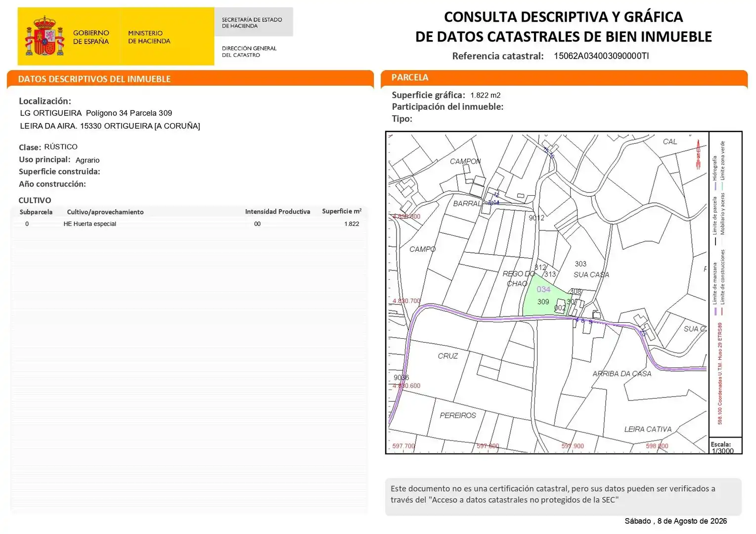Click the PEREIROS place name on the map
This screenshot has height=534, width=756.
click(x=458, y=415)
